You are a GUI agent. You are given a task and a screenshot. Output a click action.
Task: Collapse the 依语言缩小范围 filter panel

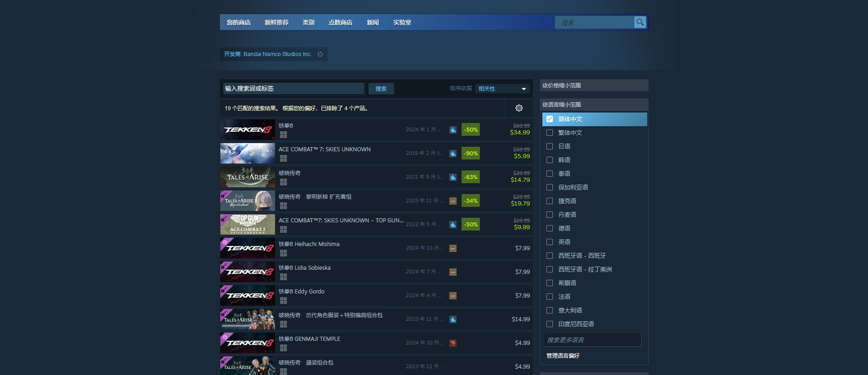[x=594, y=105]
